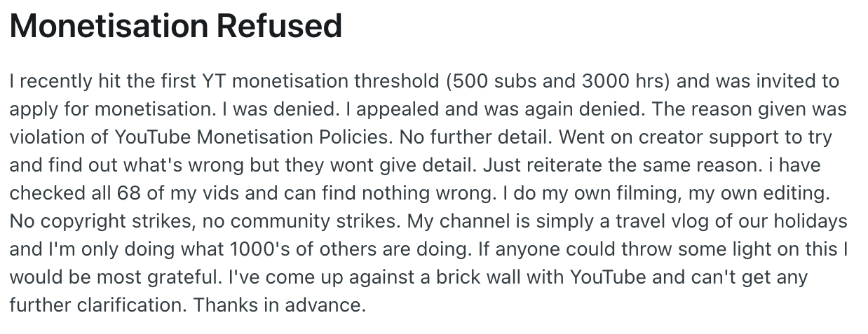The image size is (868, 334).
Task: Click the closing 'Thanks in advance' text
Action: click(280, 305)
